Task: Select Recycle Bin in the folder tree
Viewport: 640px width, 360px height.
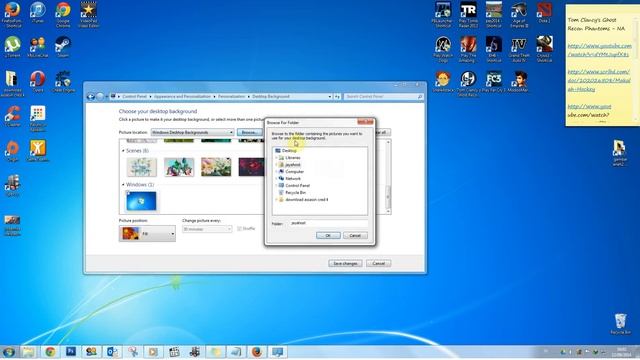Action: (x=295, y=192)
